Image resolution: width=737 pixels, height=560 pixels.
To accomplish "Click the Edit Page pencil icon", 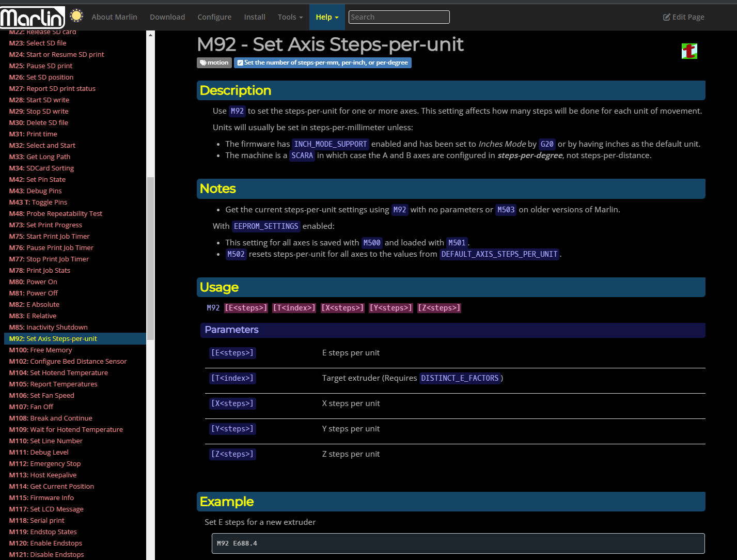I will tap(666, 17).
